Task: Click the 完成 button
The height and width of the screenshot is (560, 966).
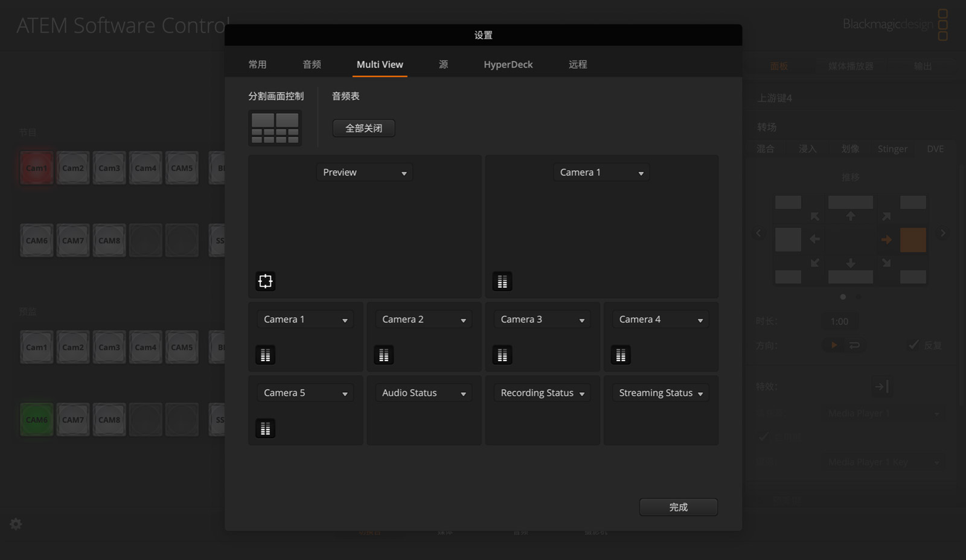Action: pyautogui.click(x=679, y=507)
